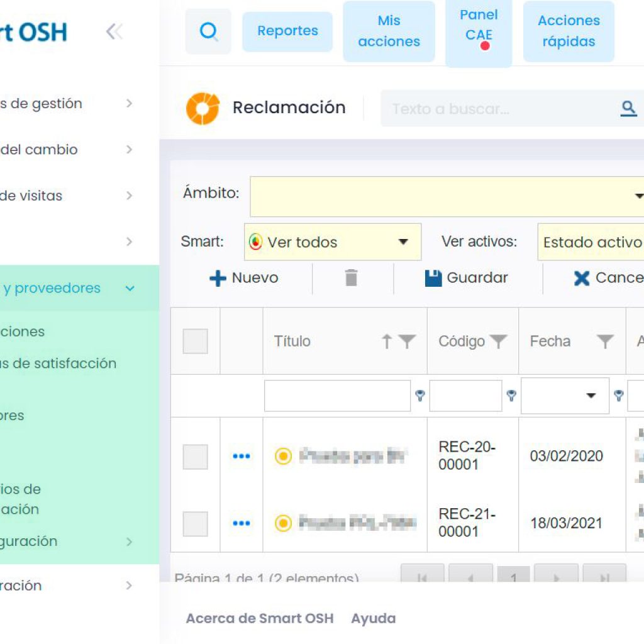The image size is (644, 644).
Task: Click the red notification dot on Panel CAE
Action: pyautogui.click(x=485, y=45)
